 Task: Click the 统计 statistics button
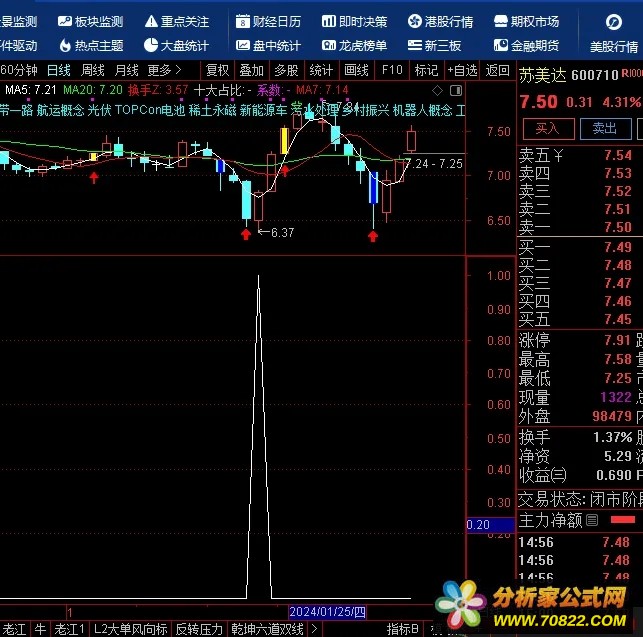point(321,70)
